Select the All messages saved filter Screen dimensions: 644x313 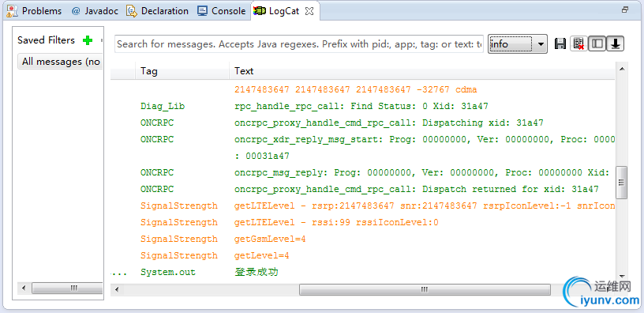coord(60,62)
